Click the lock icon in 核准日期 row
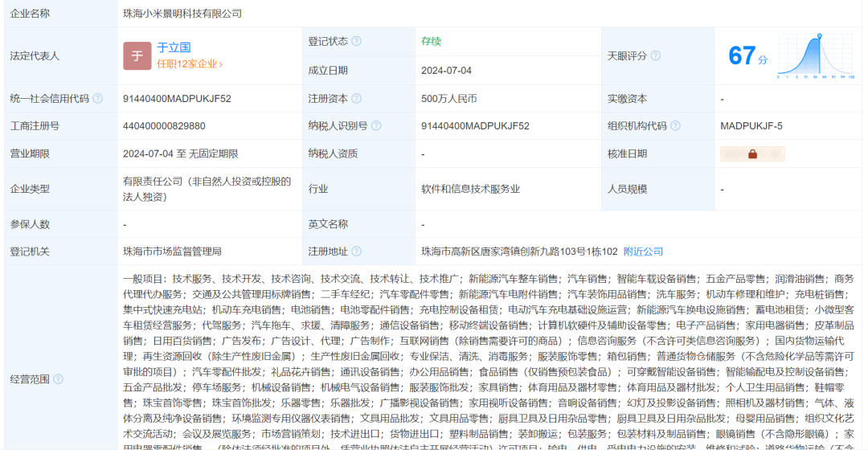 pyautogui.click(x=752, y=153)
